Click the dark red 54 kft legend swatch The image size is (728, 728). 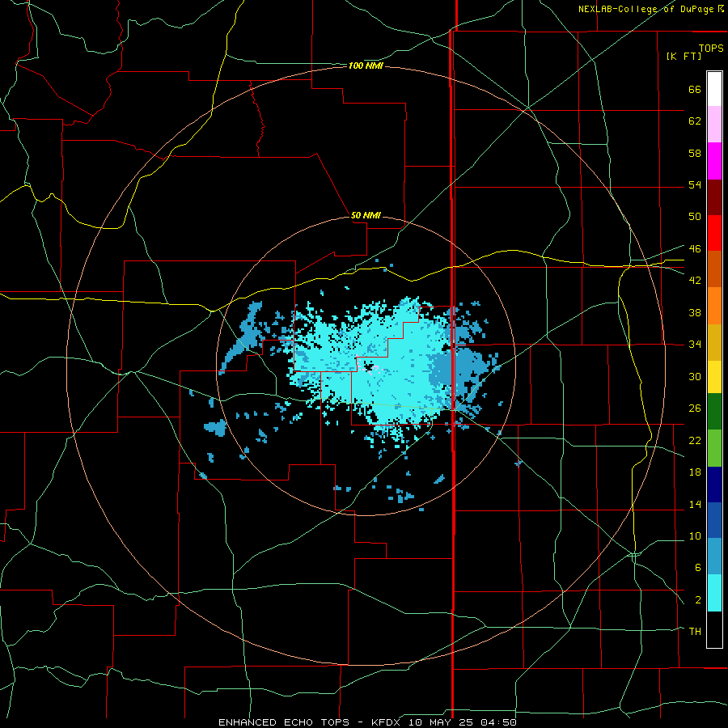(x=714, y=197)
